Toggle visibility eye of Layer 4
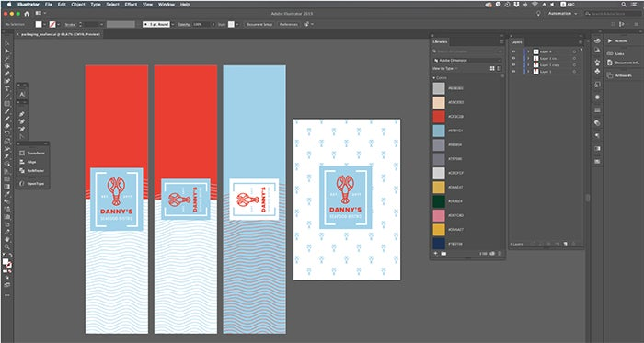Image resolution: width=644 pixels, height=343 pixels. [513, 51]
